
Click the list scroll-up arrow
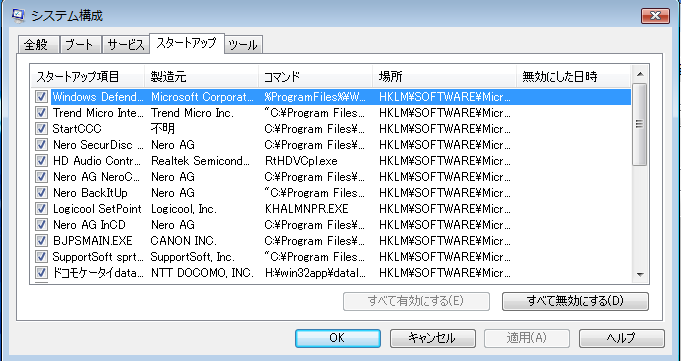(640, 74)
